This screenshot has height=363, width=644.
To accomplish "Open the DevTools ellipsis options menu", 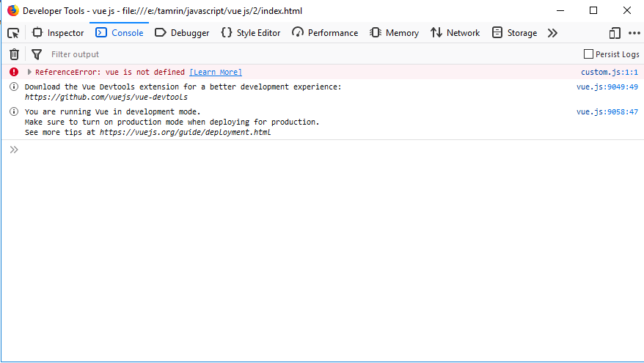I will click(634, 33).
